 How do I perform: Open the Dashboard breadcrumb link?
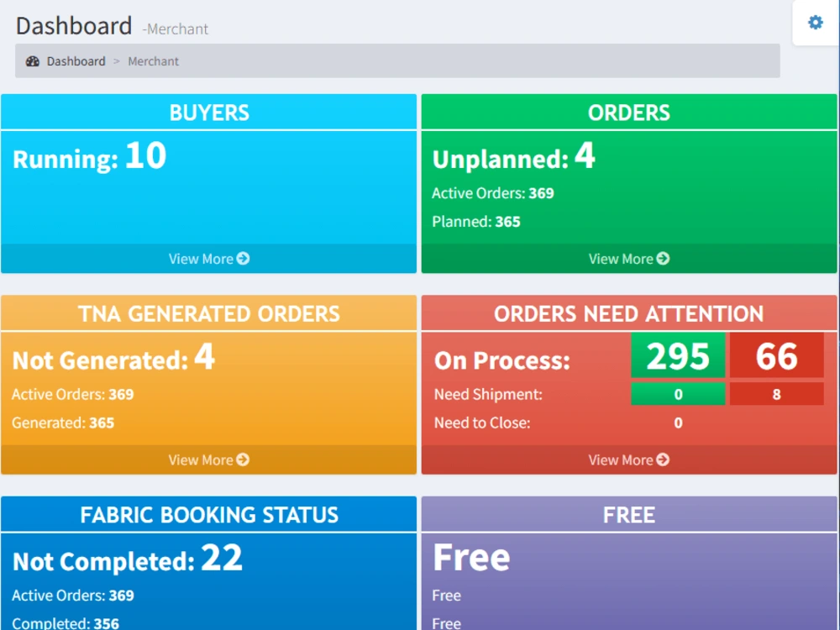click(x=76, y=60)
